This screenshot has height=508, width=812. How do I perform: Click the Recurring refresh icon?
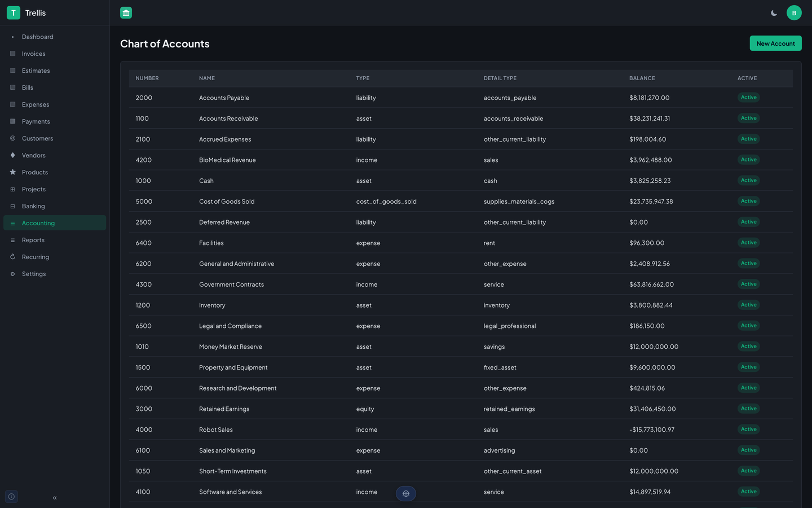point(13,257)
